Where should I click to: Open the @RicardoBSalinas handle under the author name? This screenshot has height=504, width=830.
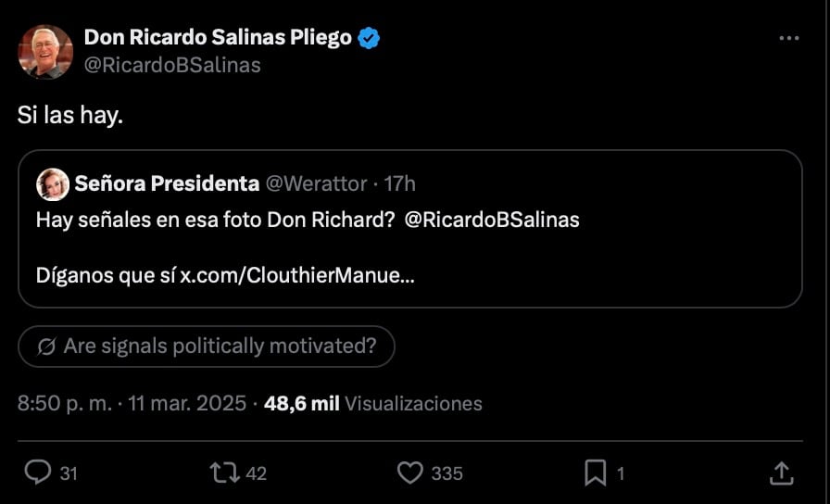pyautogui.click(x=172, y=65)
